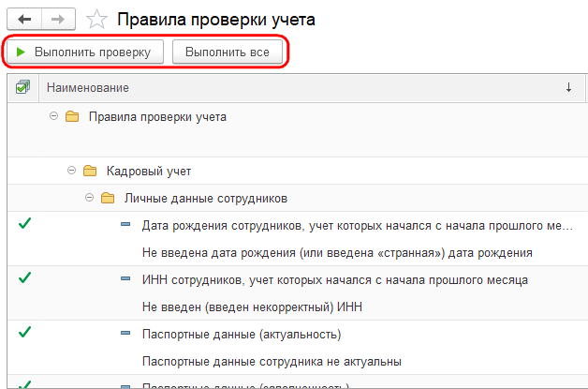
Task: Click text Не введена дата рождения
Action: click(x=337, y=253)
